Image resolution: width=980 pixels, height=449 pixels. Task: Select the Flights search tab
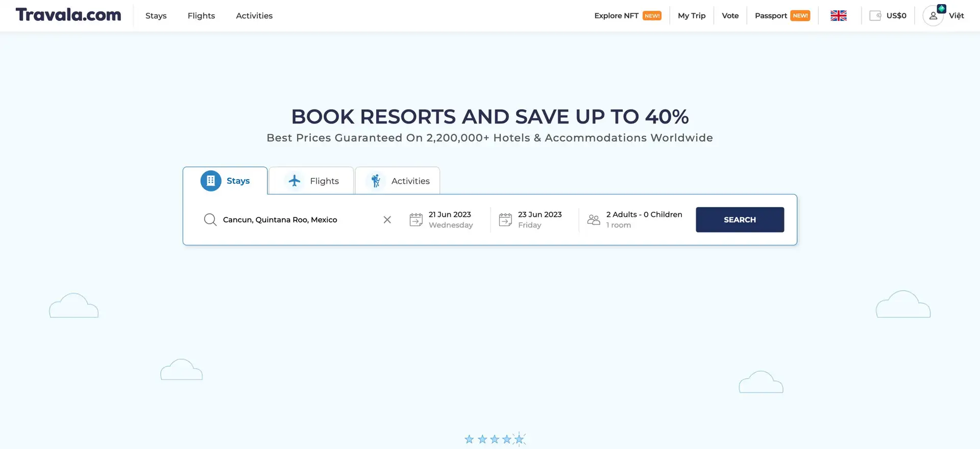[311, 181]
